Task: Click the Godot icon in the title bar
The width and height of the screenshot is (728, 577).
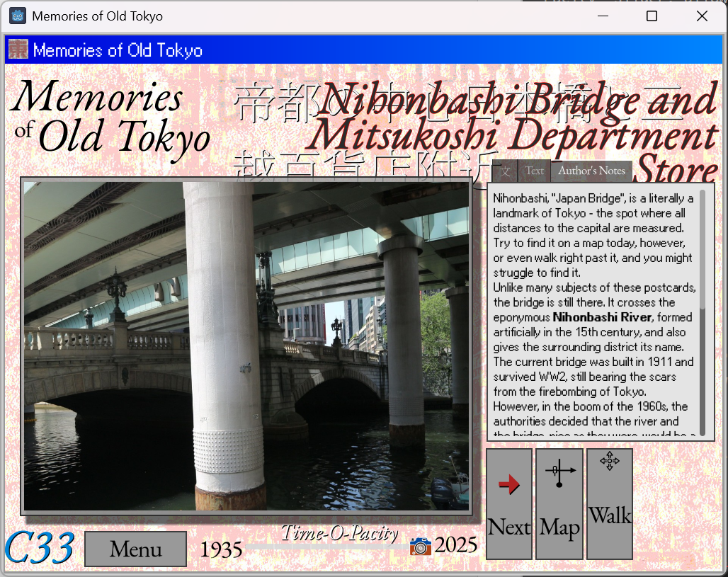Action: 18,16
